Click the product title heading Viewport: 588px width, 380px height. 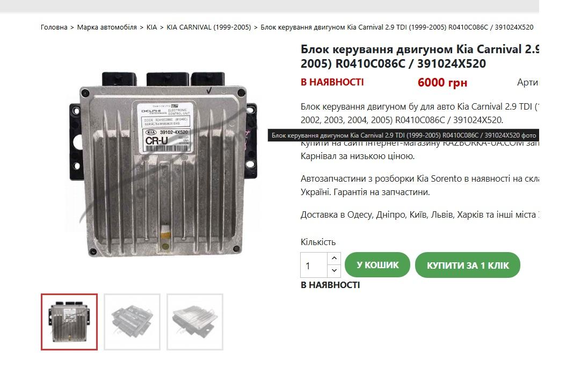419,56
